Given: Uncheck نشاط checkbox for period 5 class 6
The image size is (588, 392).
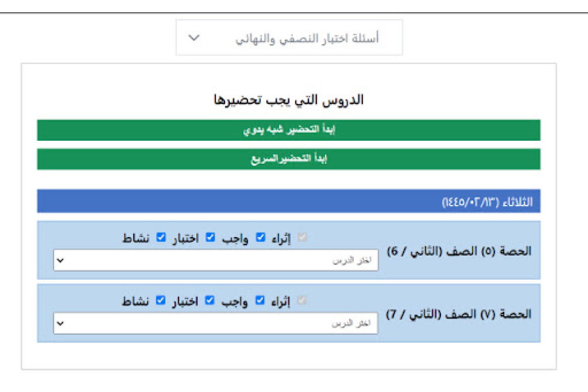Looking at the screenshot, I should 161,237.
